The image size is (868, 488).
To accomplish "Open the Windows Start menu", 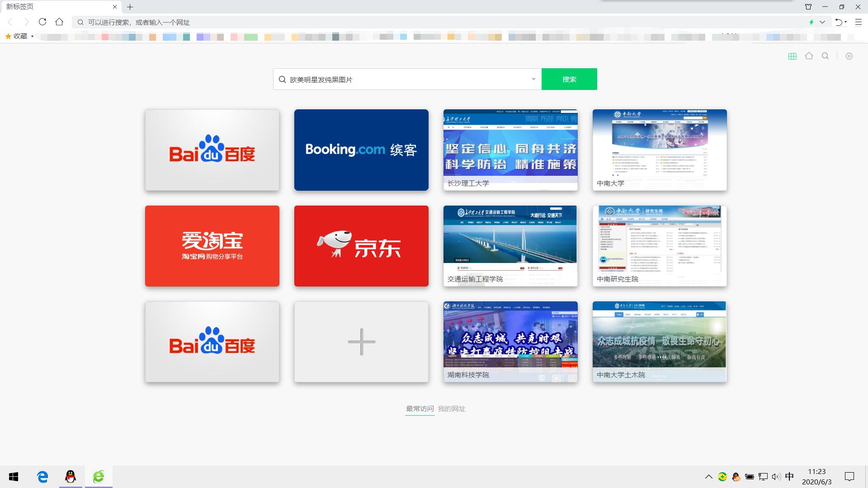I will coord(14,477).
